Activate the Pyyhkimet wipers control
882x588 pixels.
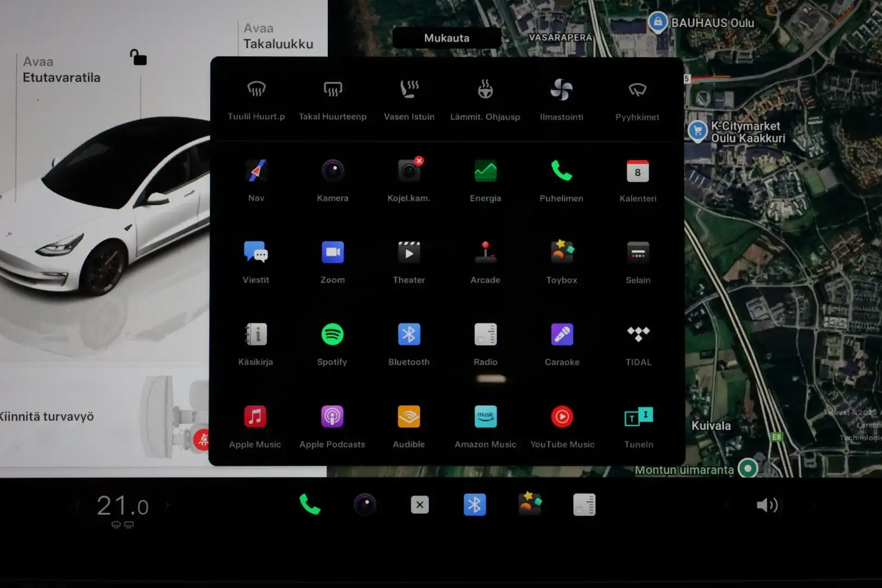tap(638, 100)
